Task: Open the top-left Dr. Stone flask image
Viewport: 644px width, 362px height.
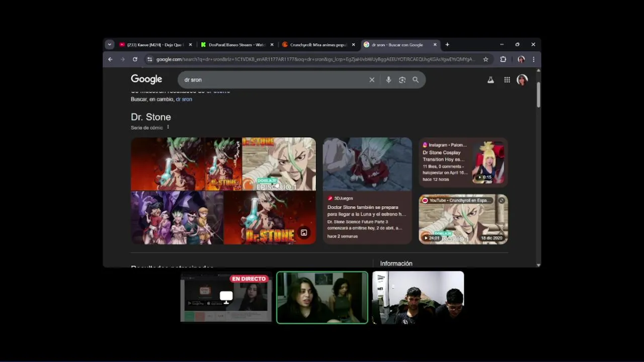Action: tap(168, 164)
